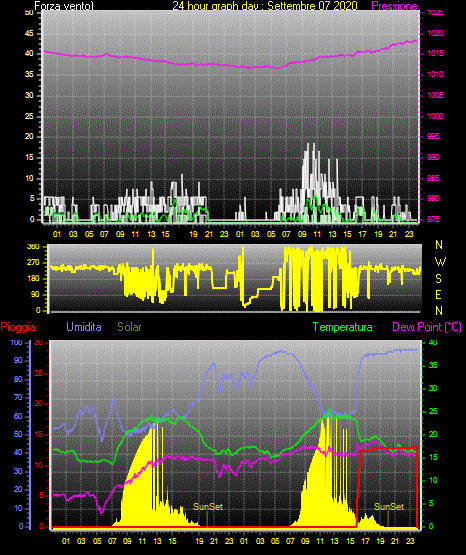Click pressure axis value 980

433,198
